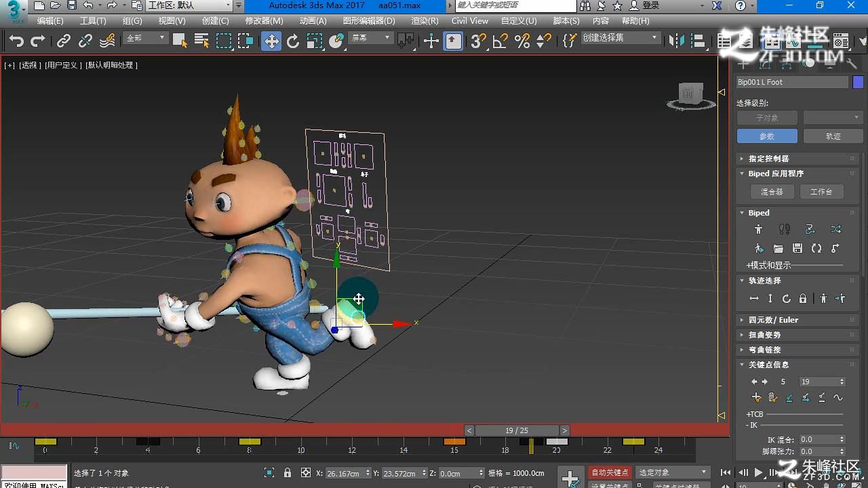
Task: Click Bind to Space Warp icon
Action: [x=107, y=41]
